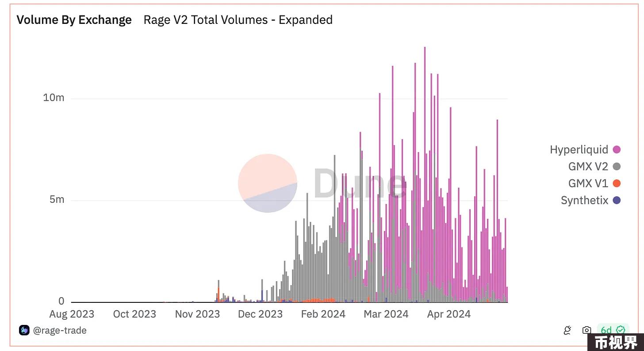The image size is (644, 351).
Task: Click the query refresh schedule icon
Action: pyautogui.click(x=567, y=330)
